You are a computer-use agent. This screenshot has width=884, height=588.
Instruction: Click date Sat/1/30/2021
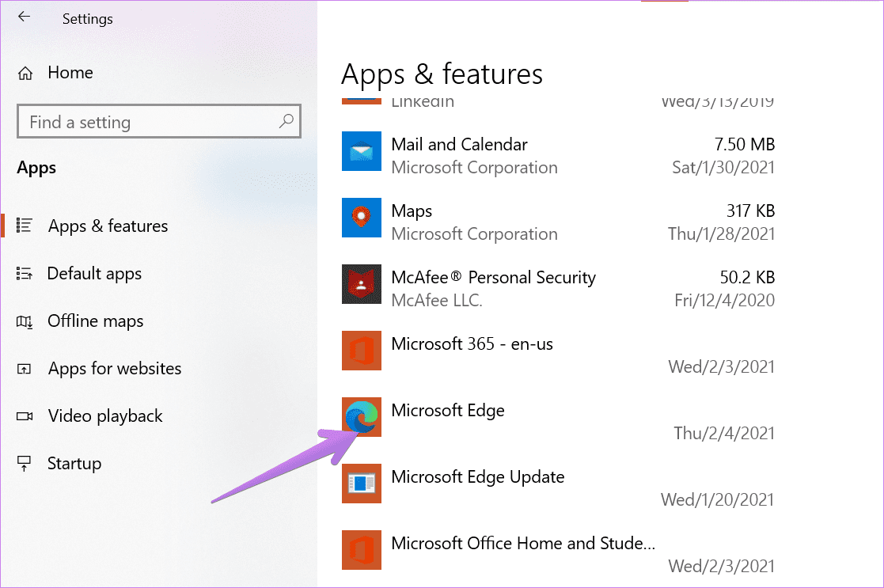coord(723,168)
